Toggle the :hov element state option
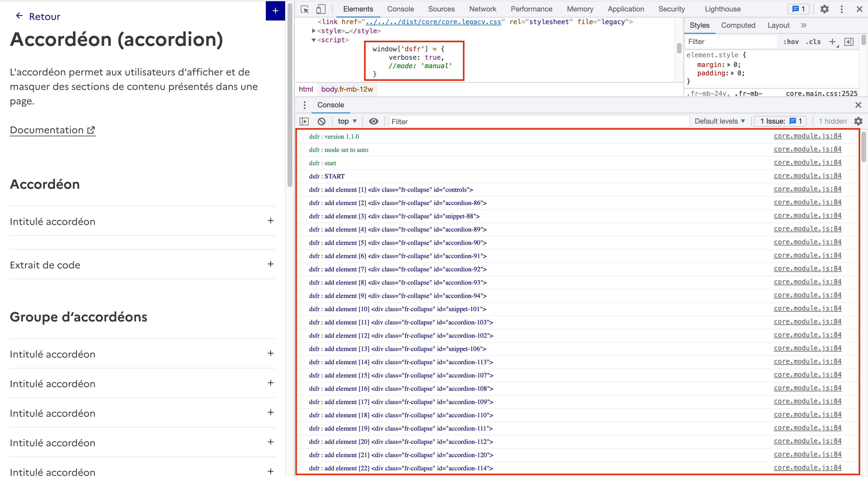Image resolution: width=868 pixels, height=477 pixels. 791,42
